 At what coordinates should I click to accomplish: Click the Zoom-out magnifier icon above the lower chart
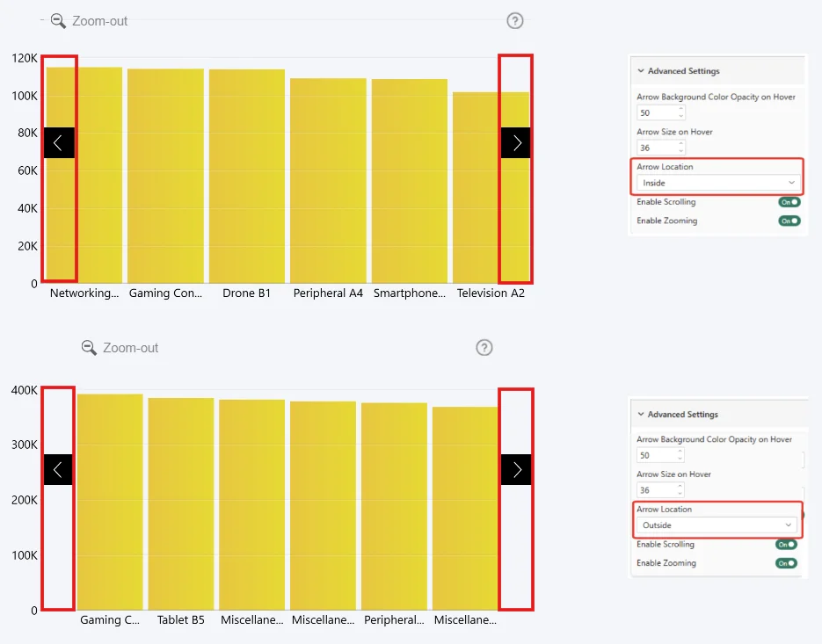click(x=89, y=348)
